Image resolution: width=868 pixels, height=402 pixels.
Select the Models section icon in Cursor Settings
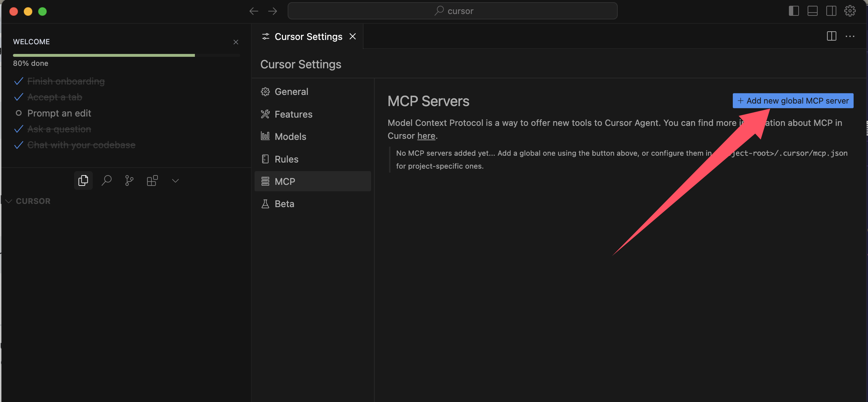click(x=265, y=136)
